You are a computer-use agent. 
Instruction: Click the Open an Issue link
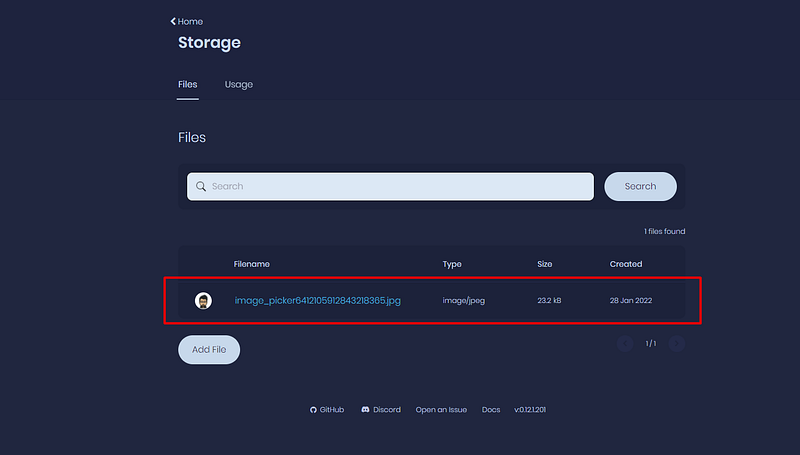[x=441, y=410]
